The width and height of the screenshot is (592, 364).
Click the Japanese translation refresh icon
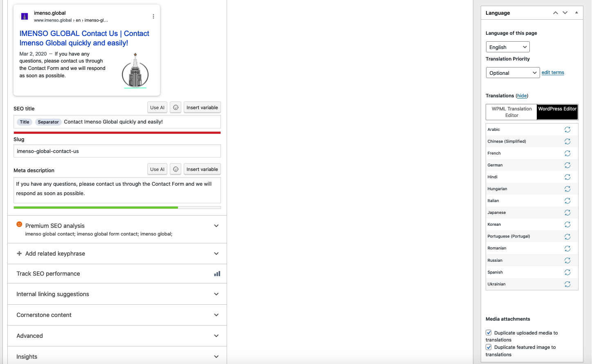[x=567, y=213]
